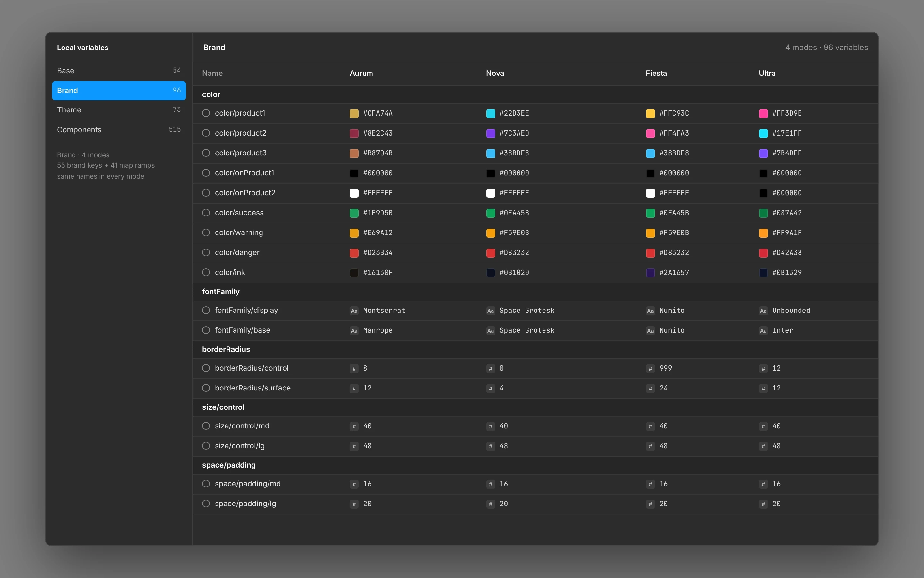Click the Aa icon beside Ultra Unbounded
The image size is (924, 578).
(763, 311)
